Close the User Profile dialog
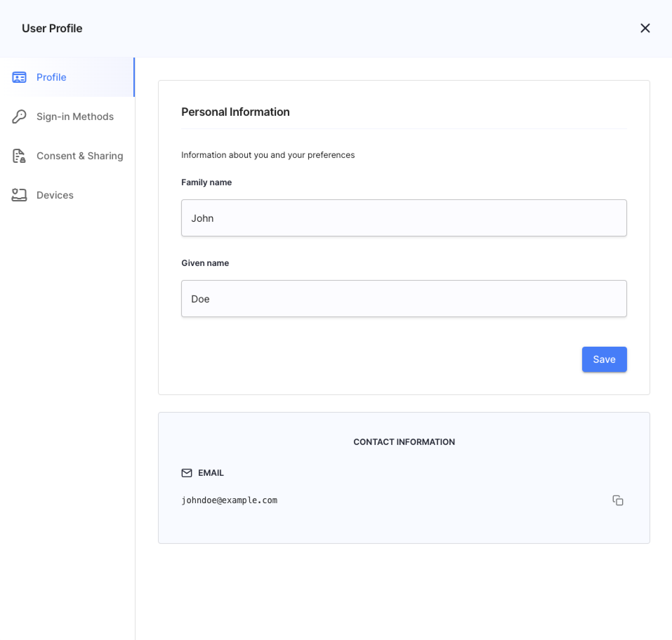 [x=645, y=28]
